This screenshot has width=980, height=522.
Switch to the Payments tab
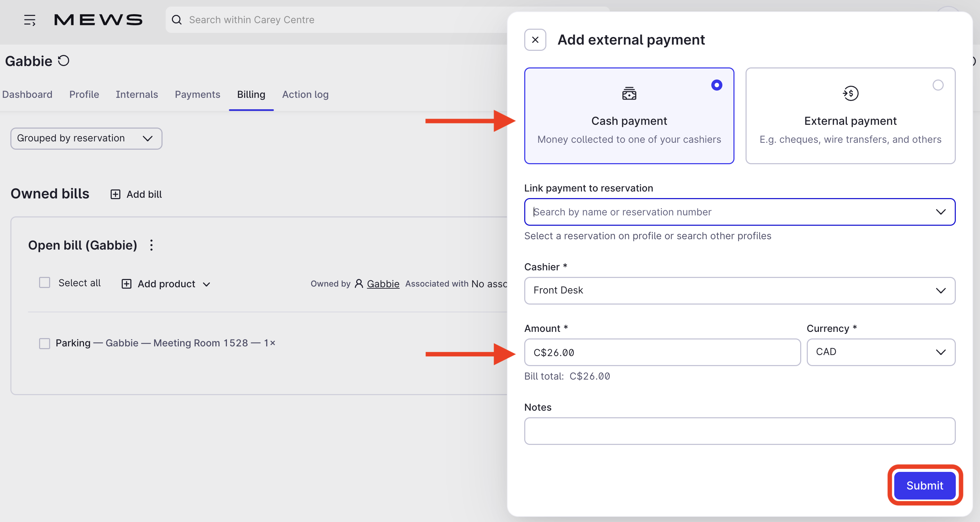click(197, 94)
